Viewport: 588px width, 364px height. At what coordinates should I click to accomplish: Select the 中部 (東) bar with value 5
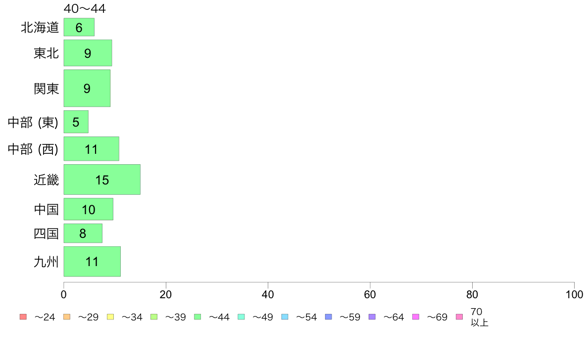click(x=76, y=122)
